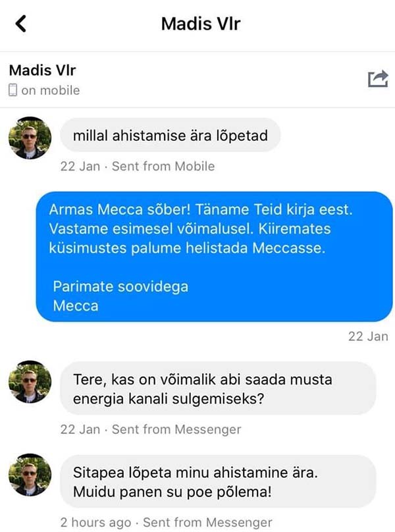Tap the header title Madis Vlr
This screenshot has height=532, width=395.
point(201,24)
